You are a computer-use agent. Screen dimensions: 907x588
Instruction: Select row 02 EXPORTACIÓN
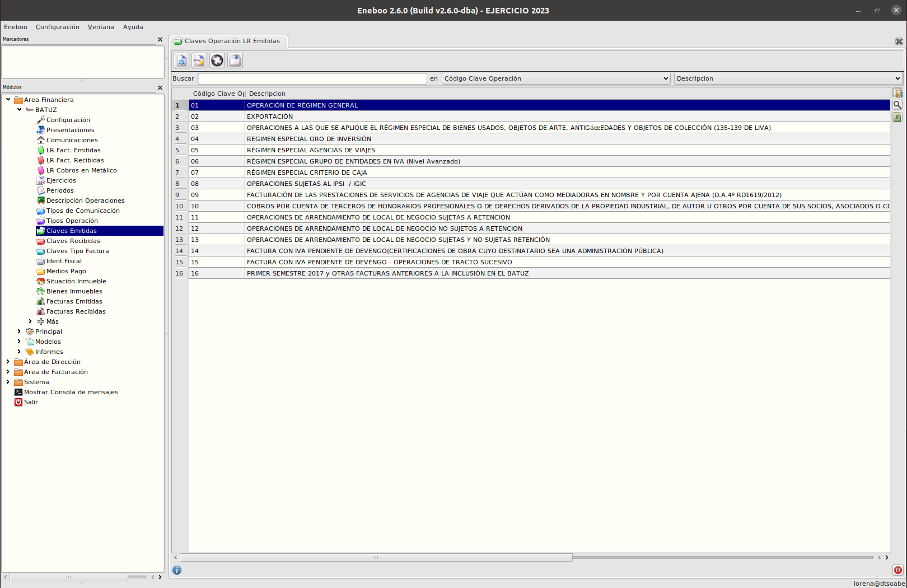click(x=540, y=116)
